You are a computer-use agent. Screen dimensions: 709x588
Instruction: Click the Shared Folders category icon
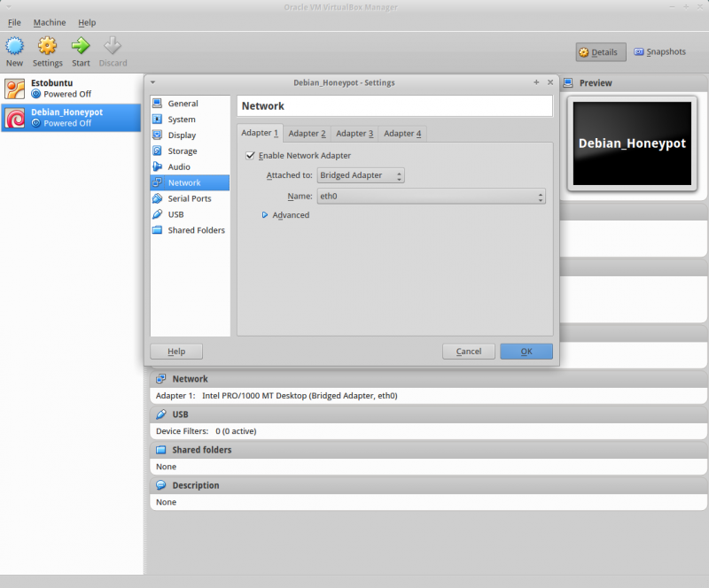158,229
